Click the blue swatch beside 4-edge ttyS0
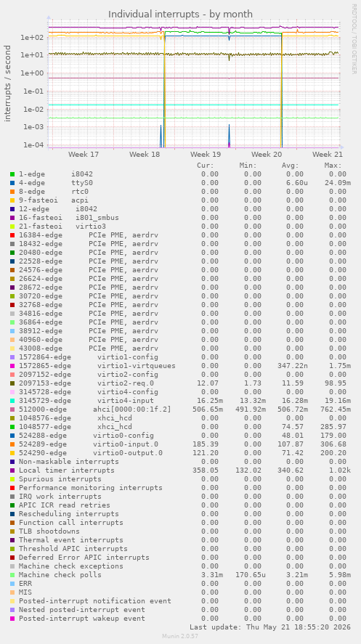 12,183
